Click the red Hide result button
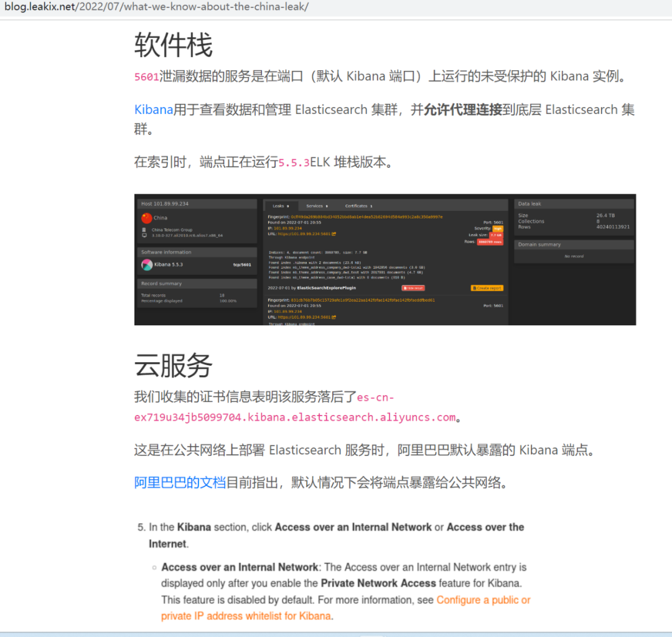The width and height of the screenshot is (672, 637). click(x=413, y=288)
